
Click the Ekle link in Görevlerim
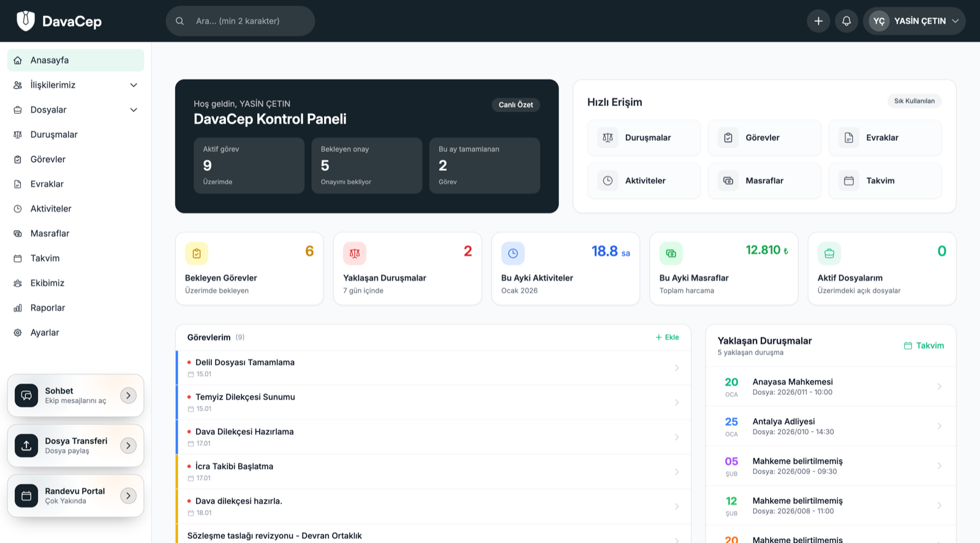(x=667, y=337)
